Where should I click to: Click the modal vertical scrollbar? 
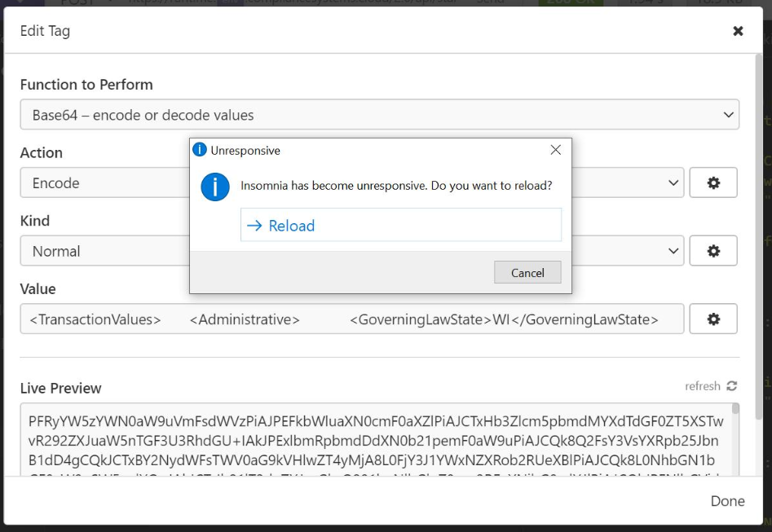(x=759, y=236)
